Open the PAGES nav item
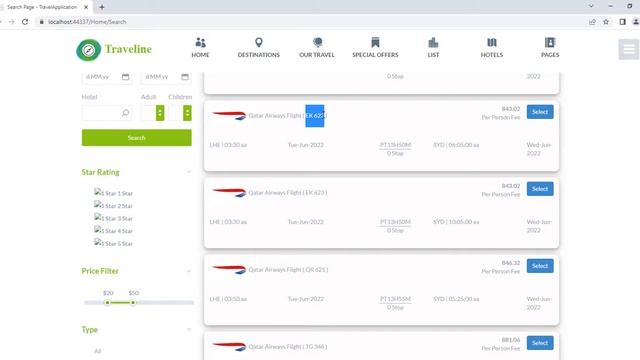This screenshot has height=360, width=640. coord(550,48)
